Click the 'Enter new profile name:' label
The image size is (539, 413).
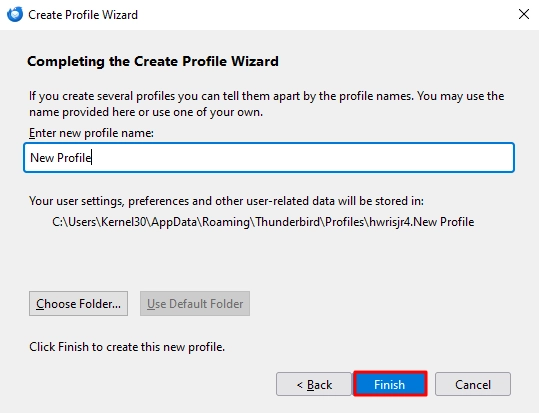click(x=91, y=133)
